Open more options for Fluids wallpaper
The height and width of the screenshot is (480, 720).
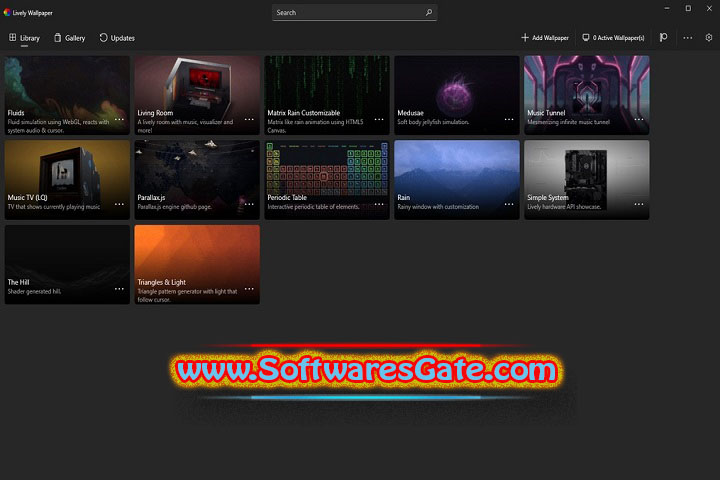119,119
